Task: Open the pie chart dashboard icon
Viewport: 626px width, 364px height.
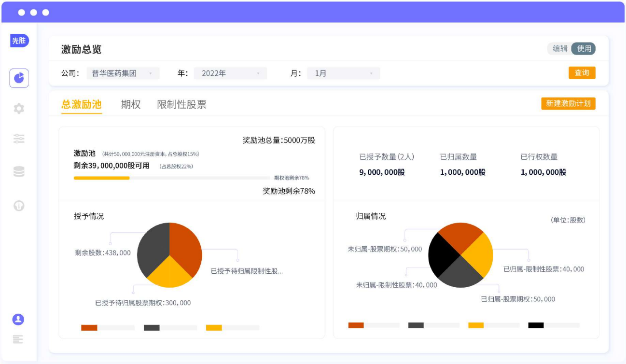Action: (x=19, y=78)
